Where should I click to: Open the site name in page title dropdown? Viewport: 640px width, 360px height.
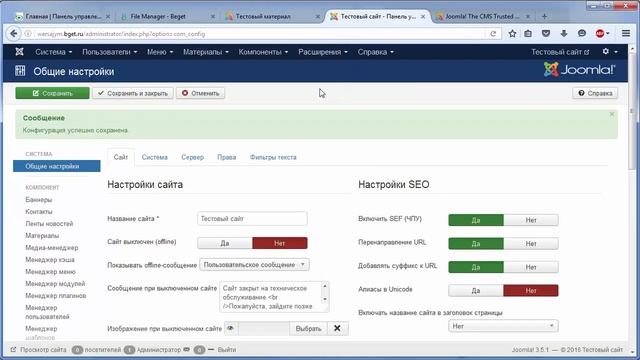click(x=503, y=326)
